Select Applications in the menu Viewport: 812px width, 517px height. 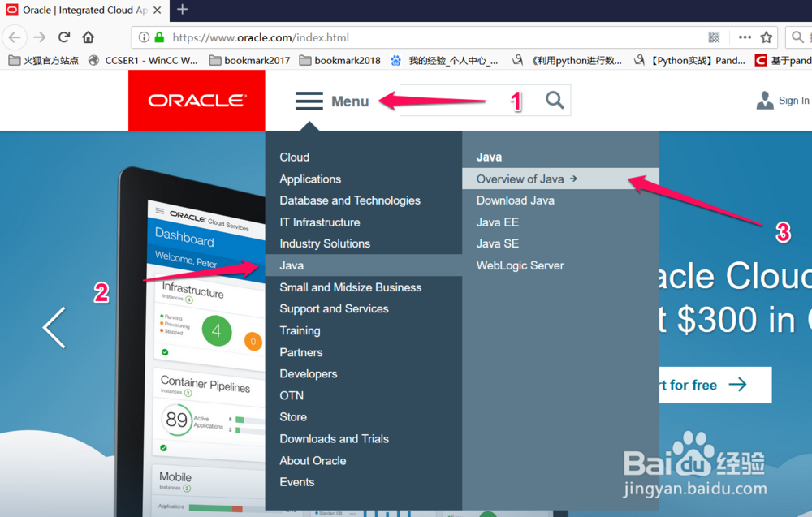pos(310,179)
